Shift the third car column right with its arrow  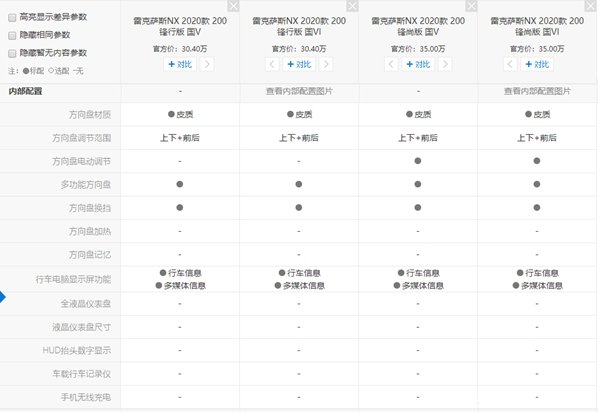click(447, 64)
